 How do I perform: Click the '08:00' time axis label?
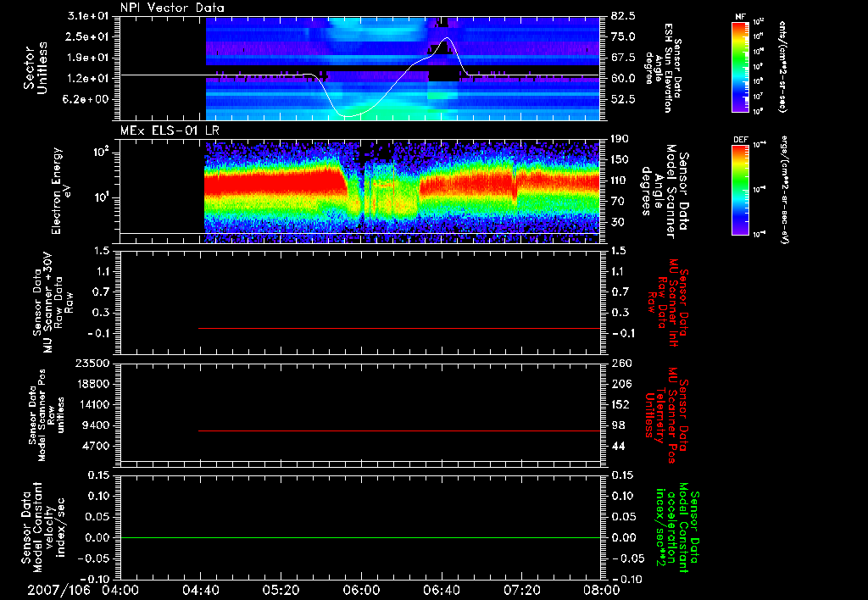pyautogui.click(x=602, y=590)
